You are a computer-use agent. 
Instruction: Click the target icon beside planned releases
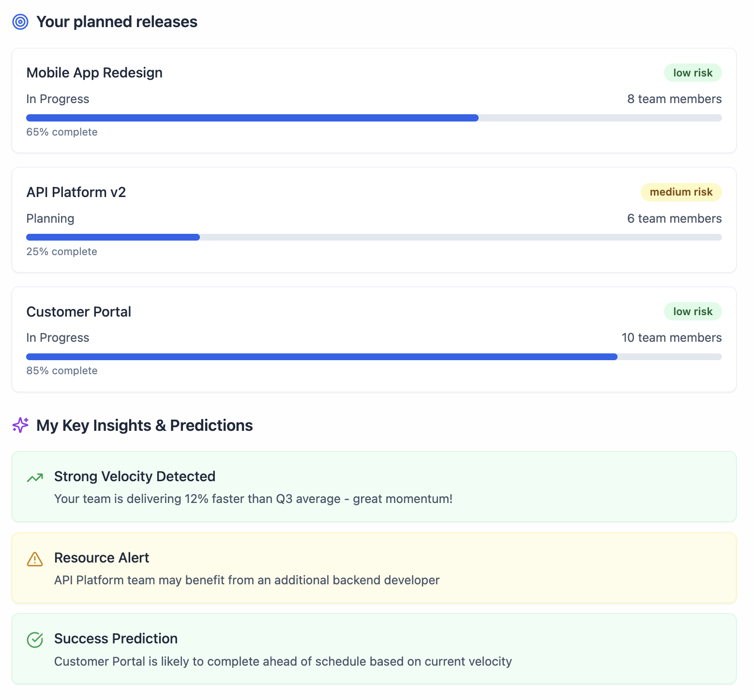(20, 22)
